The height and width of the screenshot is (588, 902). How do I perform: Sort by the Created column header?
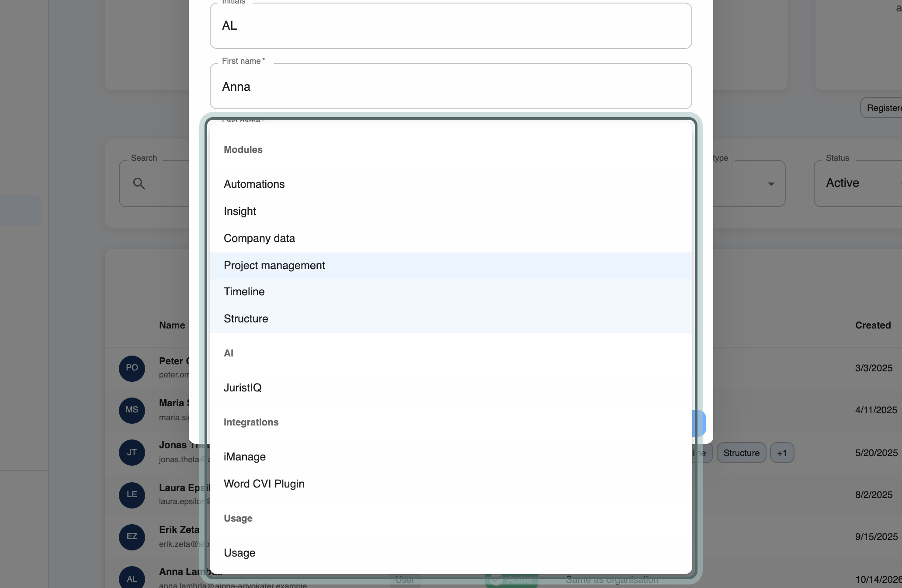click(873, 325)
